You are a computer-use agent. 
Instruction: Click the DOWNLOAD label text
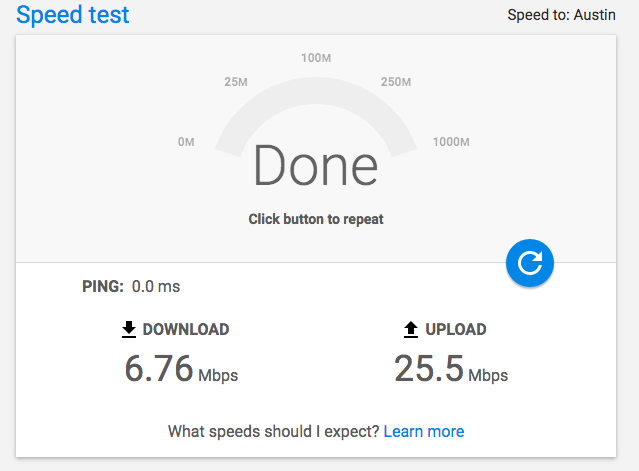[x=186, y=329]
